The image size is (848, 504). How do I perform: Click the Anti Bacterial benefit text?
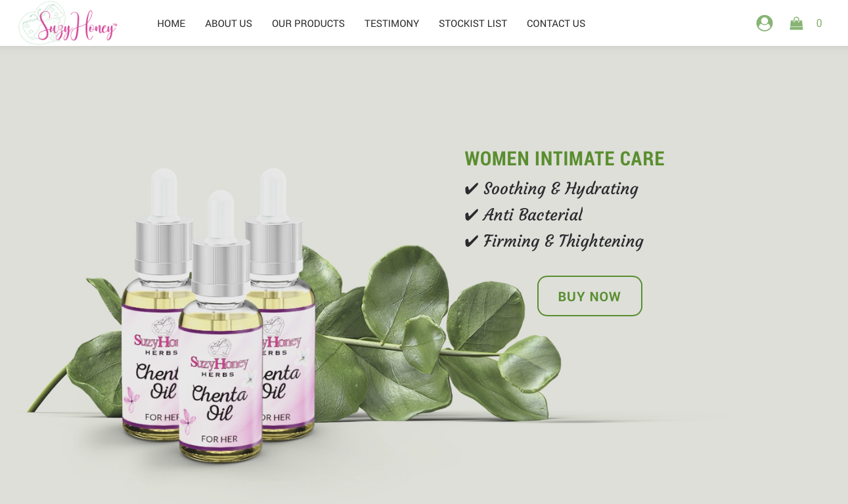pyautogui.click(x=533, y=215)
